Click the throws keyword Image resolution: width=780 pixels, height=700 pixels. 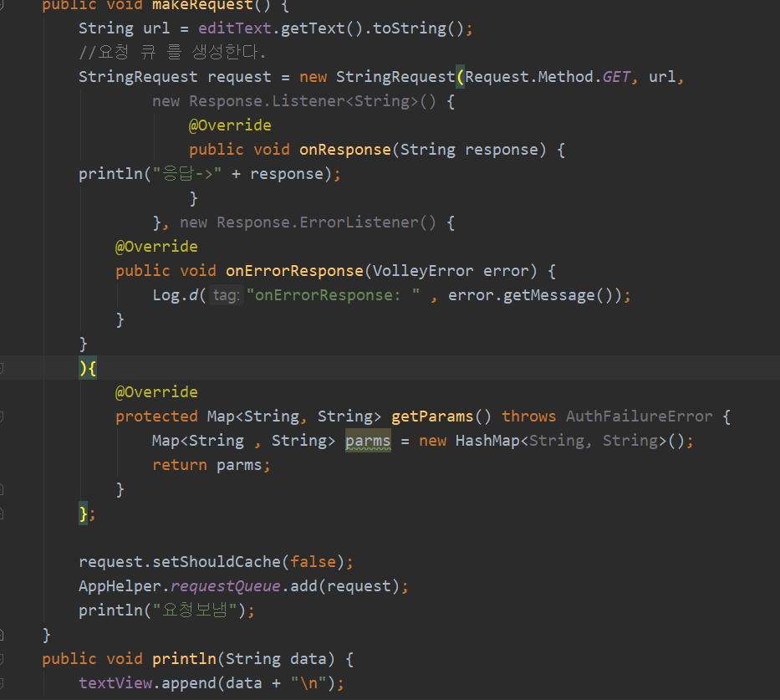[528, 416]
